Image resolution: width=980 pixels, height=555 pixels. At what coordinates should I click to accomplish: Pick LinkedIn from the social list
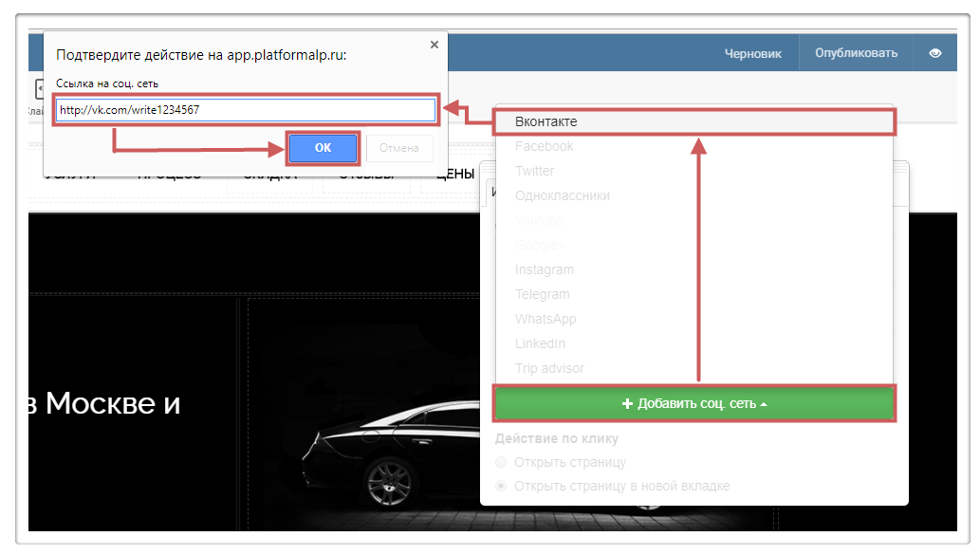click(x=540, y=343)
